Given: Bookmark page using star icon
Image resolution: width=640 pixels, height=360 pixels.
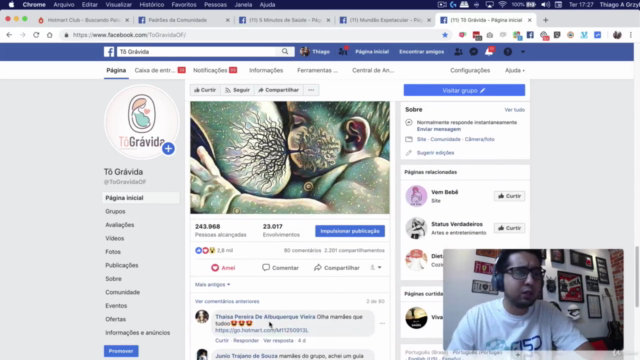Looking at the screenshot, I should pyautogui.click(x=445, y=35).
